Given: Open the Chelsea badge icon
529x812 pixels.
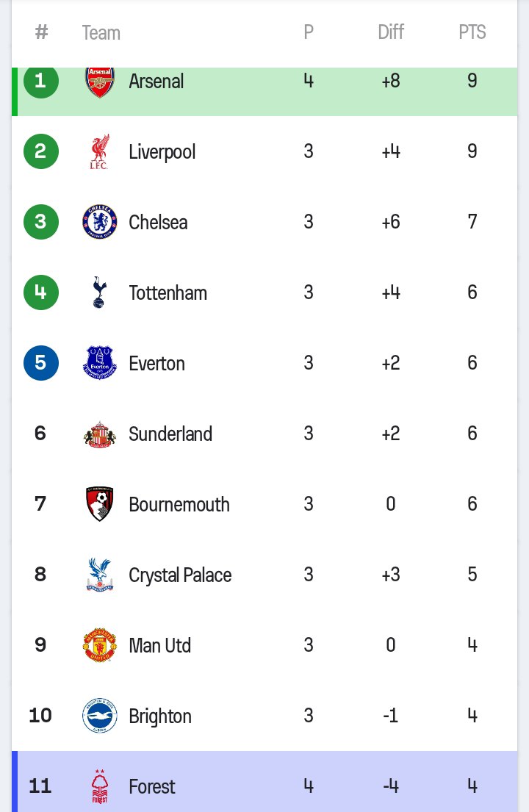Looking at the screenshot, I should click(99, 222).
